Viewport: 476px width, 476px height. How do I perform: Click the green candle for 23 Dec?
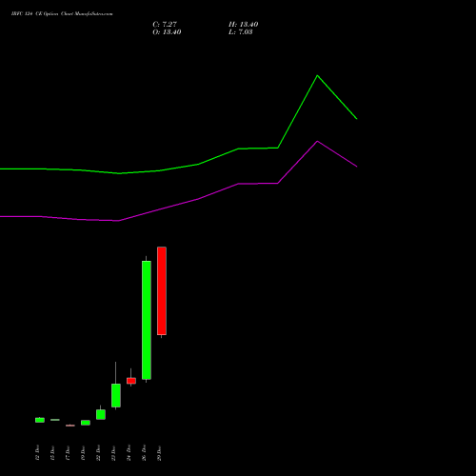pos(116,395)
